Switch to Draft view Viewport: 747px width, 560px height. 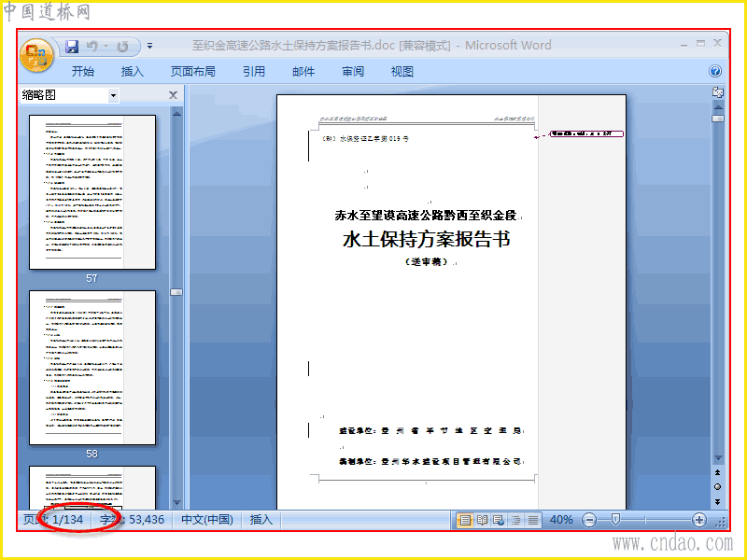tap(532, 520)
